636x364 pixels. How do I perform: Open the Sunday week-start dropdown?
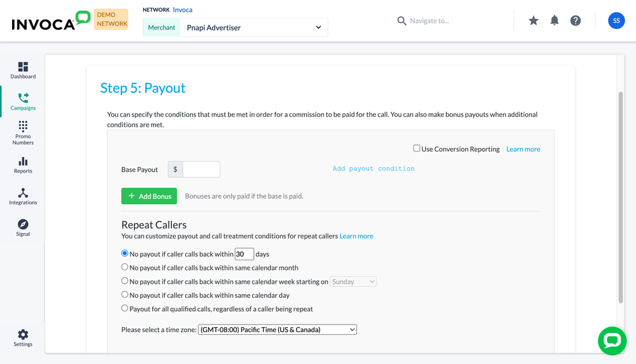[x=353, y=281]
